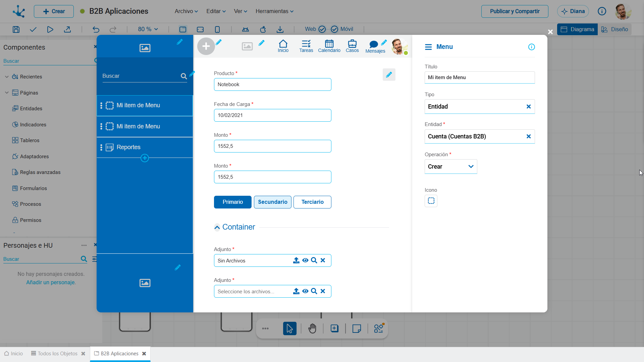Open the zoom 80 % dropdown

[x=148, y=29]
